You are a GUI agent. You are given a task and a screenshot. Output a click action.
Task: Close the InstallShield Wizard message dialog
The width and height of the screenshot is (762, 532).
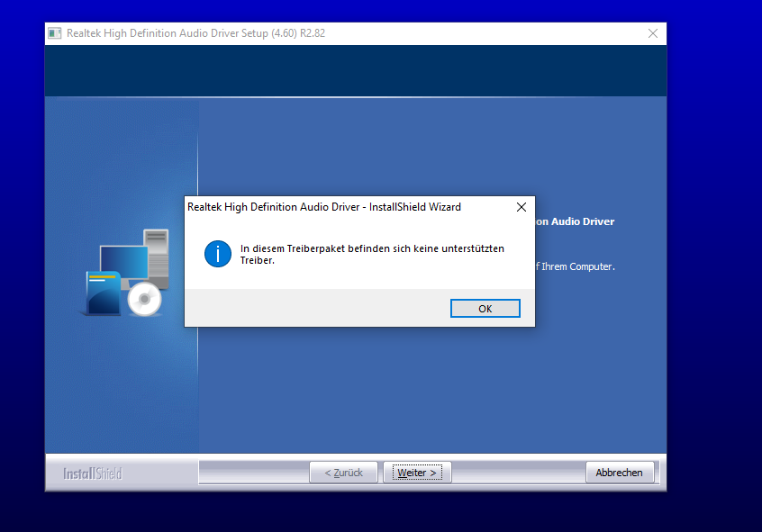522,207
